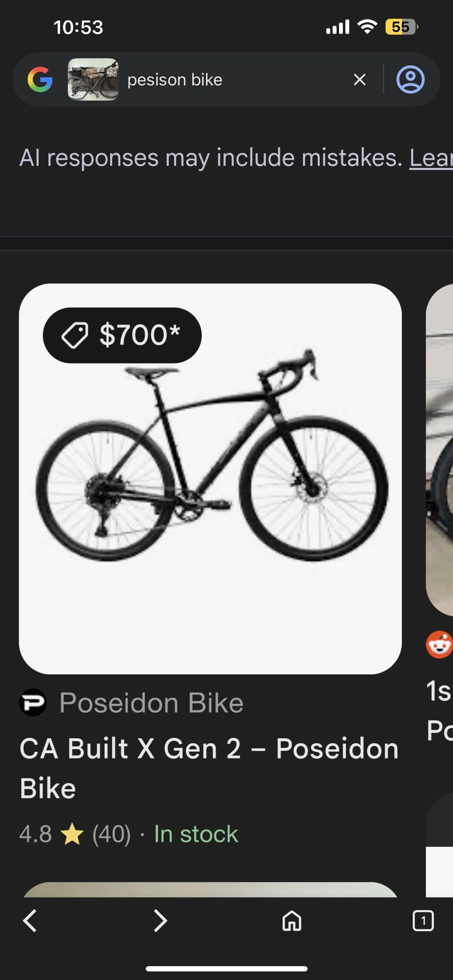Tap the $700 price tag badge
Image resolution: width=453 pixels, height=980 pixels.
point(122,335)
